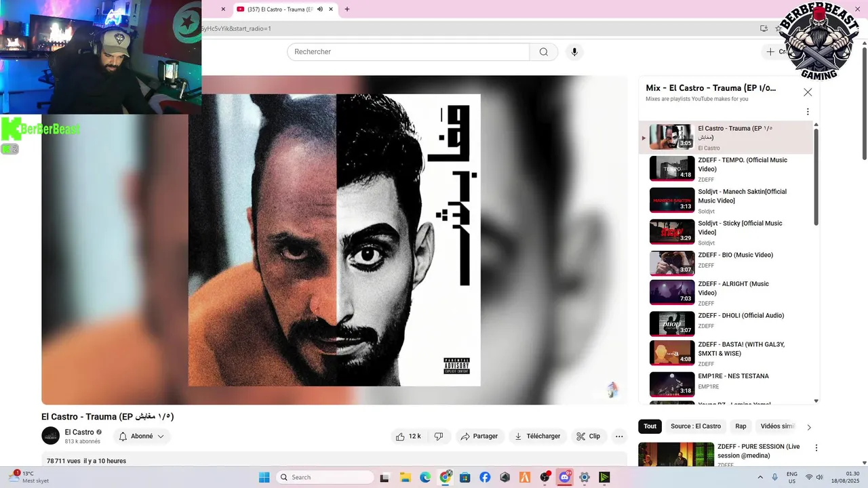
Task: Close the Mix playlist panel
Action: (x=808, y=92)
